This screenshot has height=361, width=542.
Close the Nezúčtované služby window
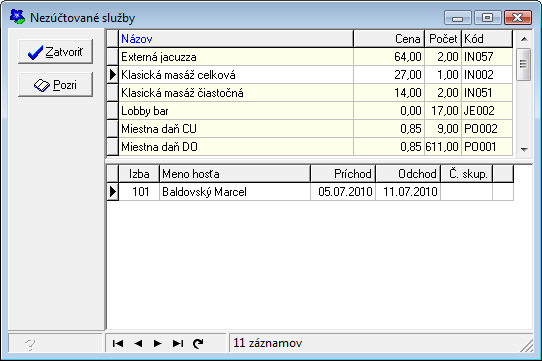(x=518, y=17)
